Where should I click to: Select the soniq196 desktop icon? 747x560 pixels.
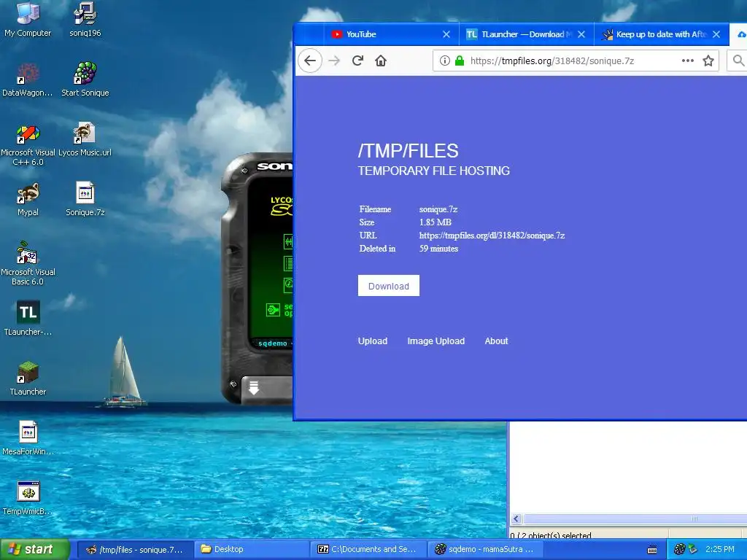pos(85,19)
